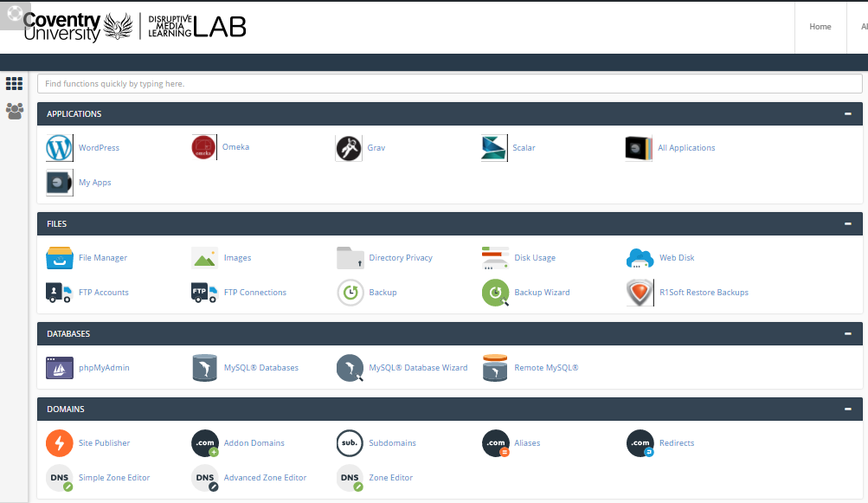The width and height of the screenshot is (868, 503).
Task: Open the Advanced Zone Editor link
Action: (265, 478)
